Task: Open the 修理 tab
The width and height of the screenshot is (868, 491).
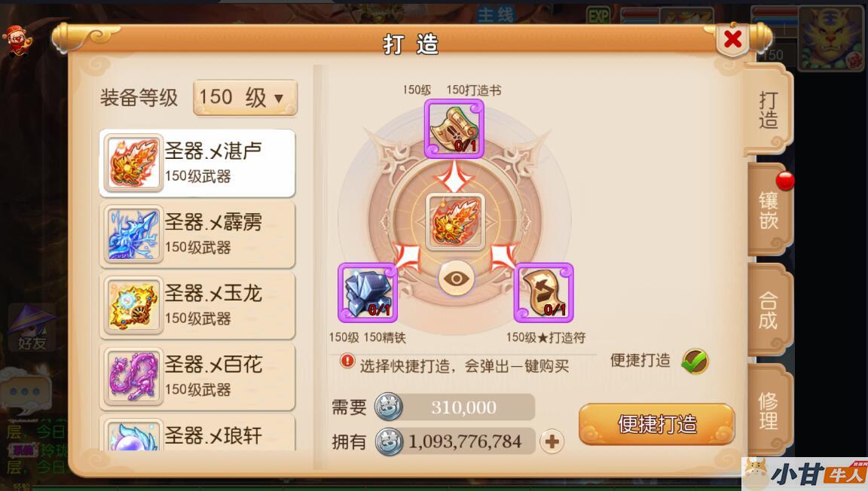Action: pos(769,410)
